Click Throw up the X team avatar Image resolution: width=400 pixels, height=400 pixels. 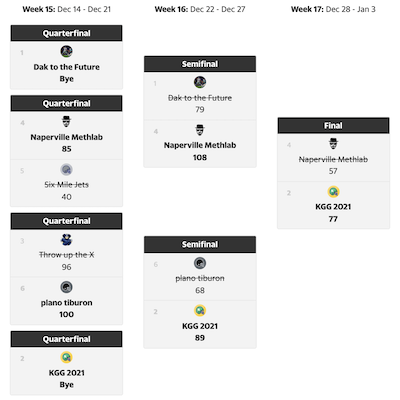67,240
